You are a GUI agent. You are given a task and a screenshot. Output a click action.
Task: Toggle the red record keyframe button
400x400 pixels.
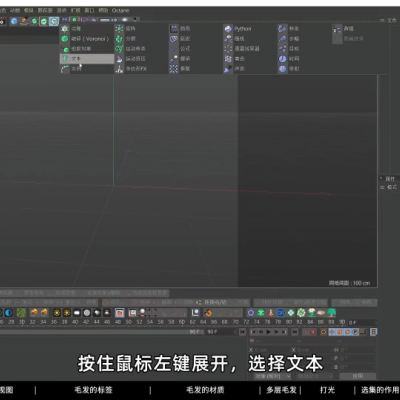(x=313, y=332)
